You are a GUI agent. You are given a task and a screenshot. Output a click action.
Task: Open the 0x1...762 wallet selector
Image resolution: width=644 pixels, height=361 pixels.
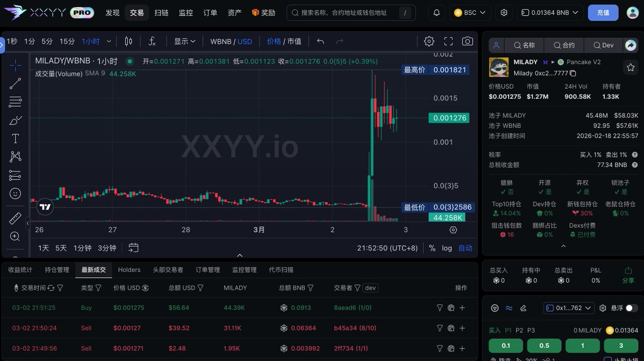(x=569, y=308)
